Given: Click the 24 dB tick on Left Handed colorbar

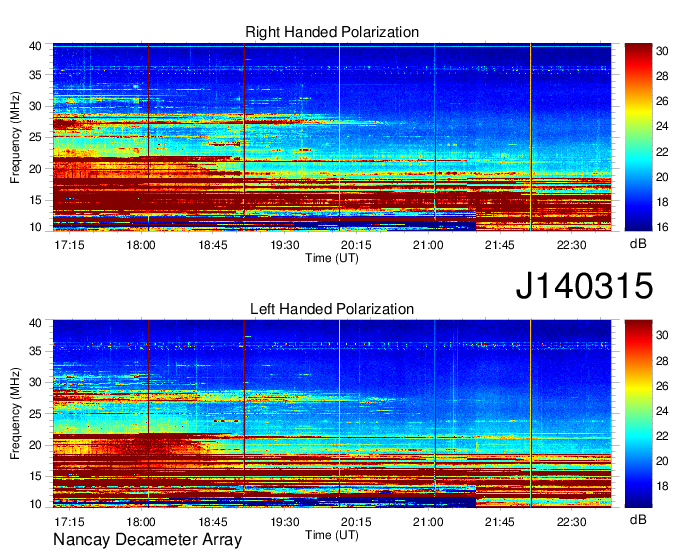Looking at the screenshot, I should [662, 411].
